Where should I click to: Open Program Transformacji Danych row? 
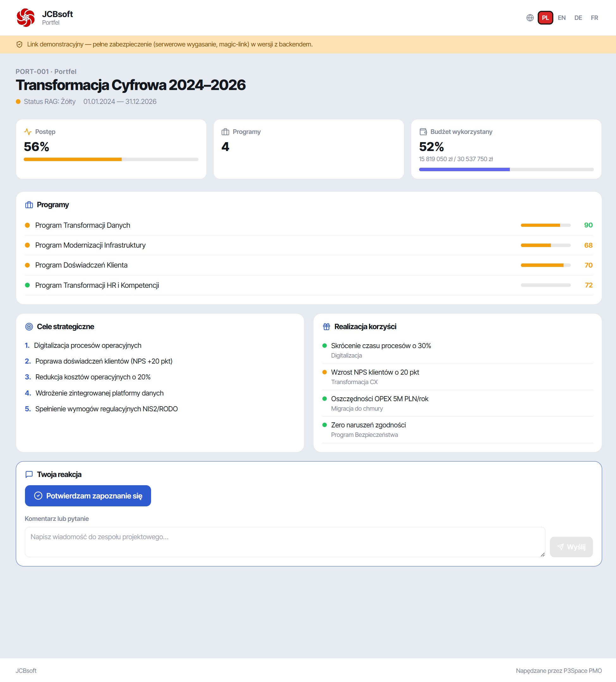click(x=309, y=225)
